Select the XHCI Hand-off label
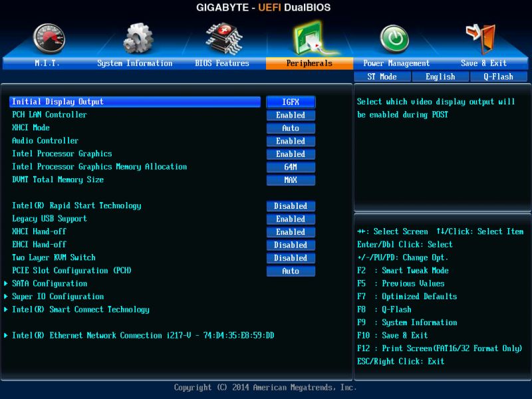 point(39,231)
